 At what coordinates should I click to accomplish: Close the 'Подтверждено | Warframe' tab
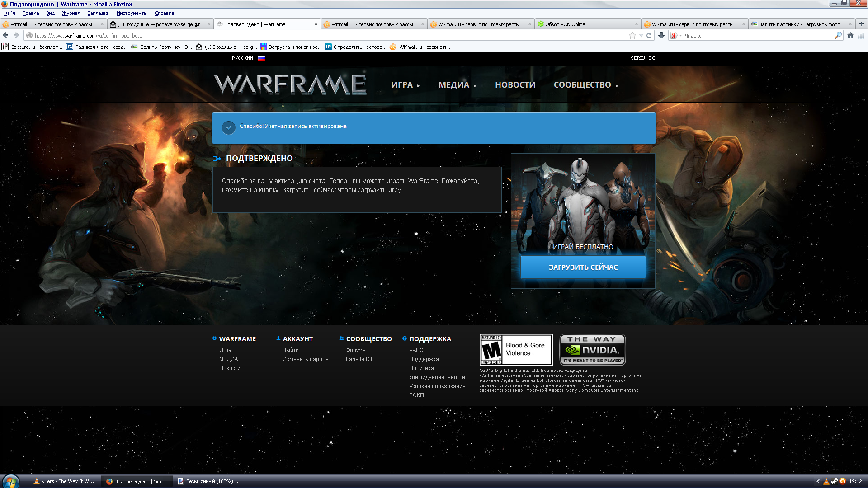pos(316,24)
